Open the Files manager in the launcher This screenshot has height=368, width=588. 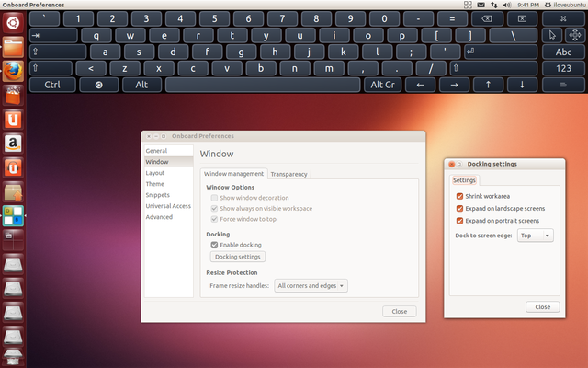(x=13, y=47)
